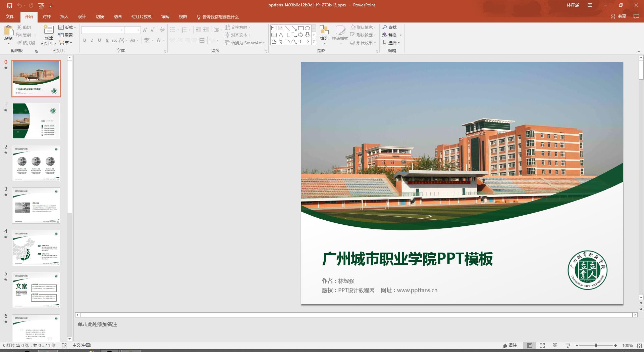Open the font name combo box

tap(102, 30)
